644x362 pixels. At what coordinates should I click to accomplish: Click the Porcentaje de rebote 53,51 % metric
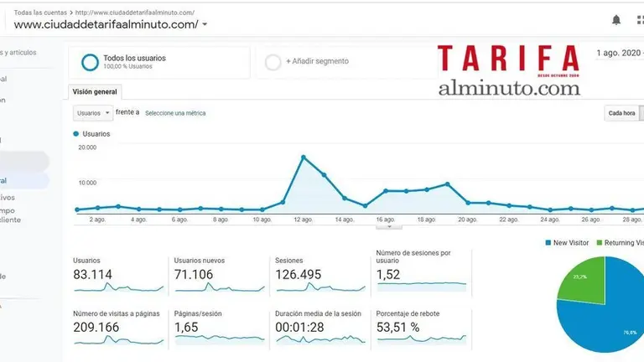(x=422, y=328)
